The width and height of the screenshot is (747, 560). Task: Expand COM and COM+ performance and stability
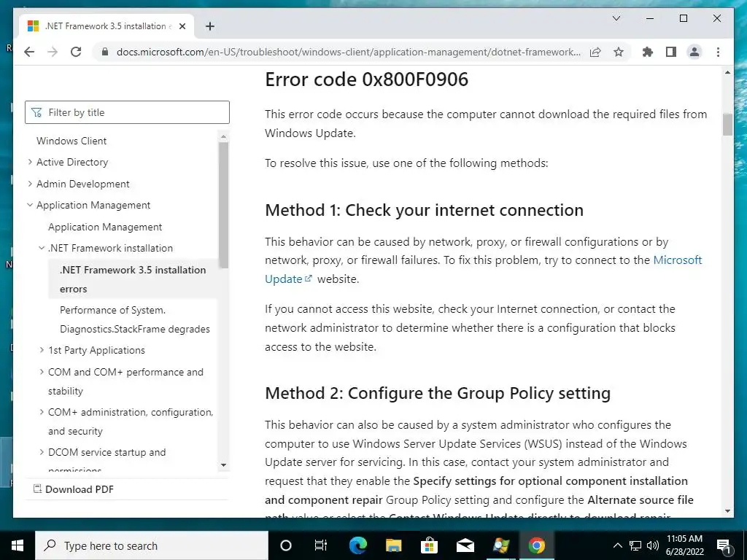[42, 372]
